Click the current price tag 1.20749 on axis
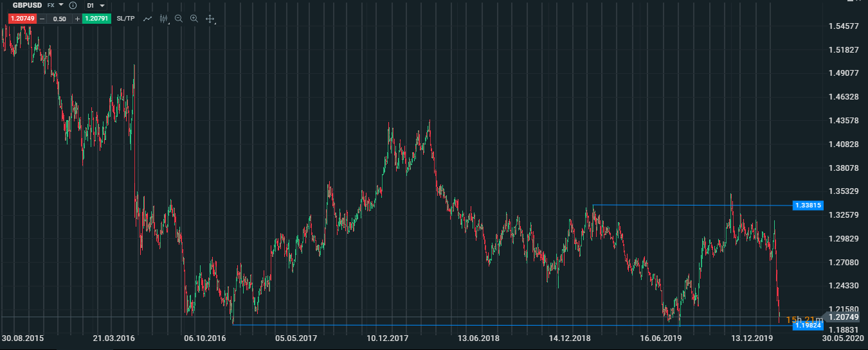This screenshot has height=350, width=868. [843, 317]
